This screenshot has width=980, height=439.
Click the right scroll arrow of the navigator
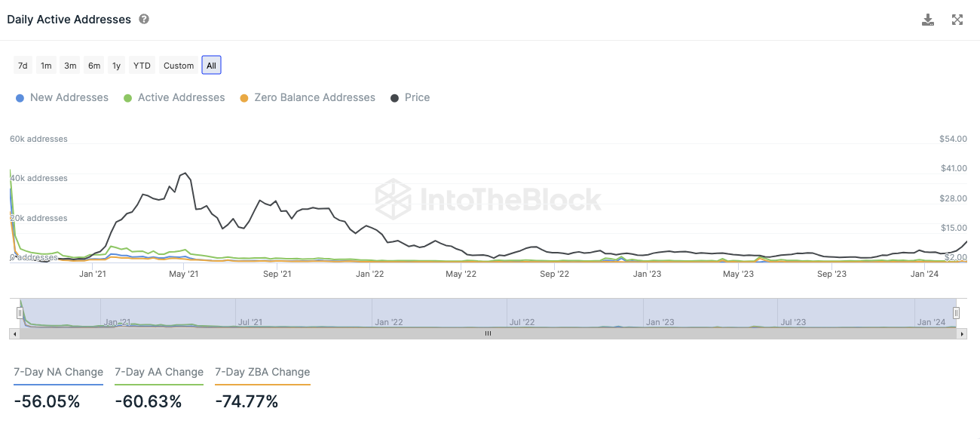961,333
